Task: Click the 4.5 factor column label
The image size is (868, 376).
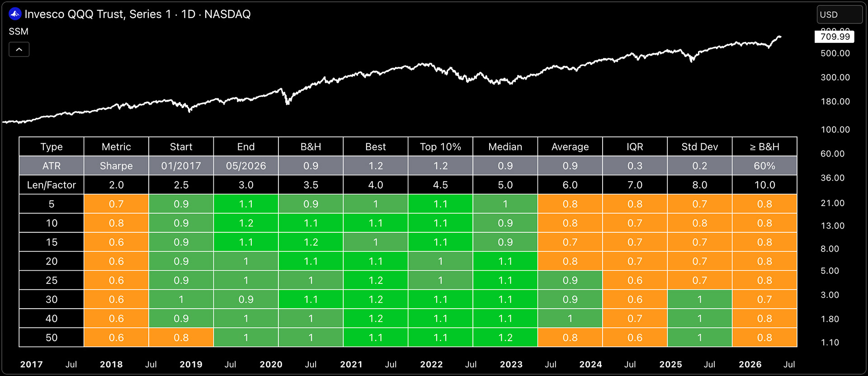Action: (440, 185)
